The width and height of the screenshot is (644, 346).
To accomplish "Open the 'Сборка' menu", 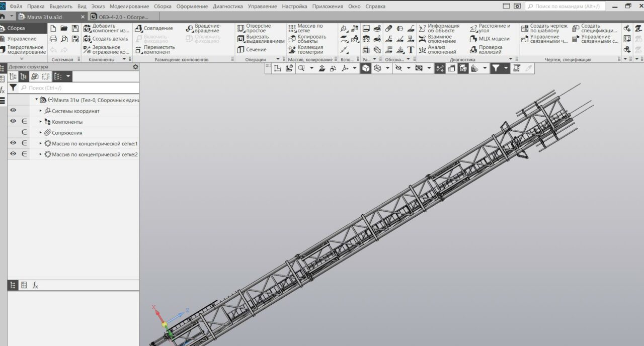I will click(x=163, y=7).
